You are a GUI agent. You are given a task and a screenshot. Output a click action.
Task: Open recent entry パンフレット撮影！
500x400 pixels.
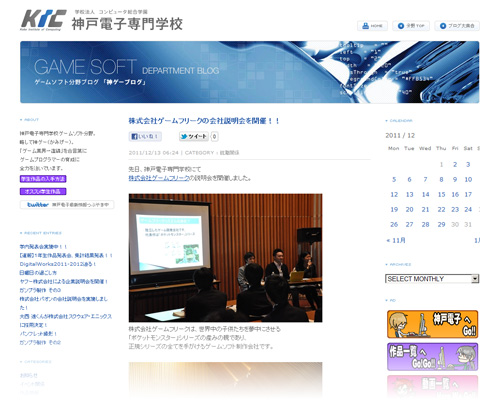pyautogui.click(x=38, y=333)
